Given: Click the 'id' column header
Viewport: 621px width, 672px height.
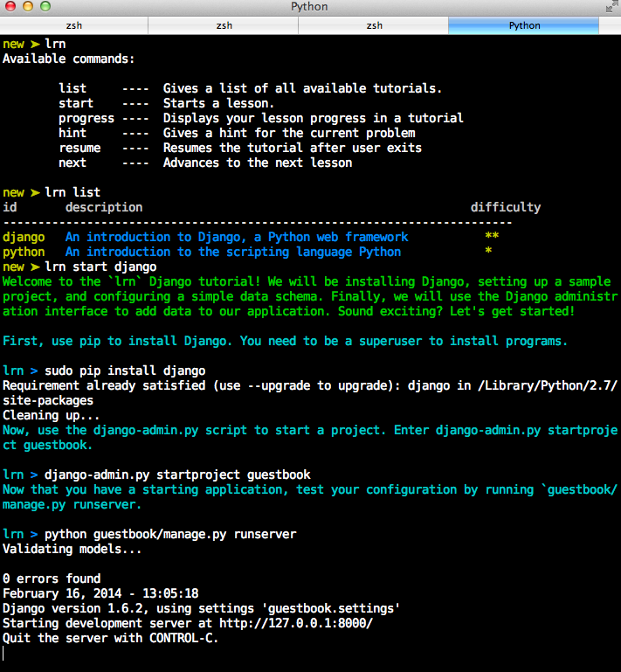Looking at the screenshot, I should [x=10, y=207].
